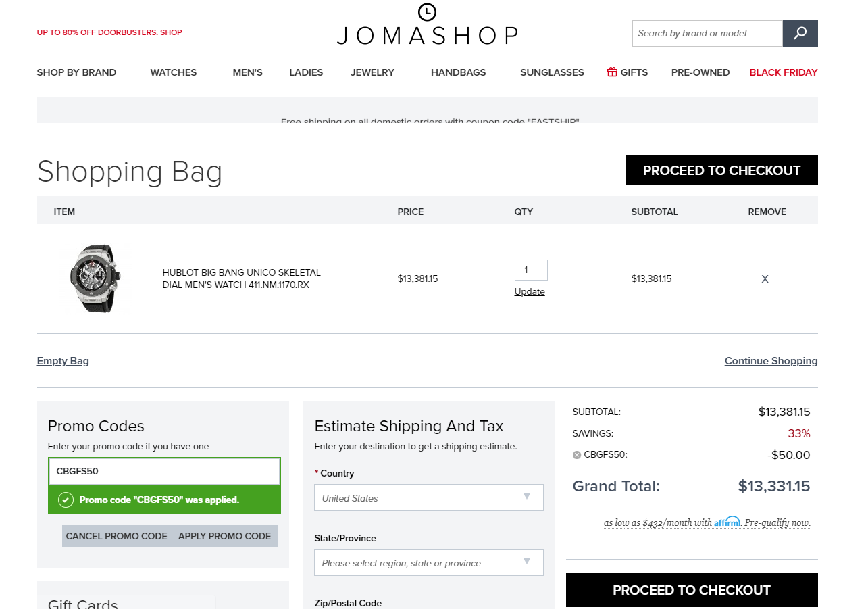
Task: Focus the search by brand or model field
Action: click(x=707, y=33)
